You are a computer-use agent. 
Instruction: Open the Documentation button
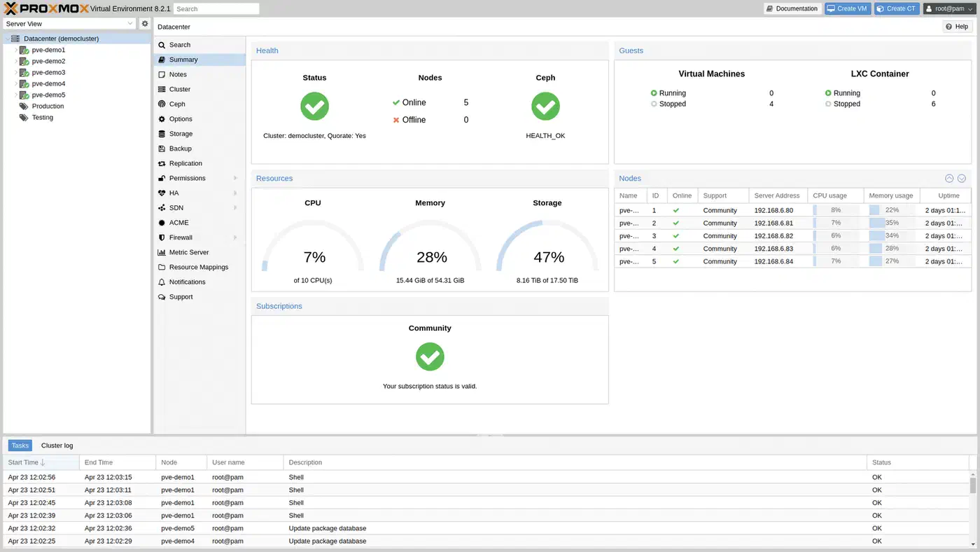pos(792,8)
